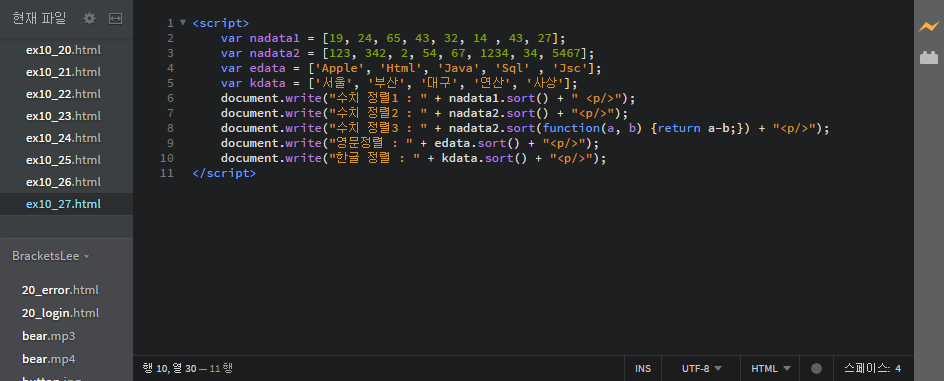Open 20_error.html in project tree
The image size is (944, 381).
[x=60, y=290]
